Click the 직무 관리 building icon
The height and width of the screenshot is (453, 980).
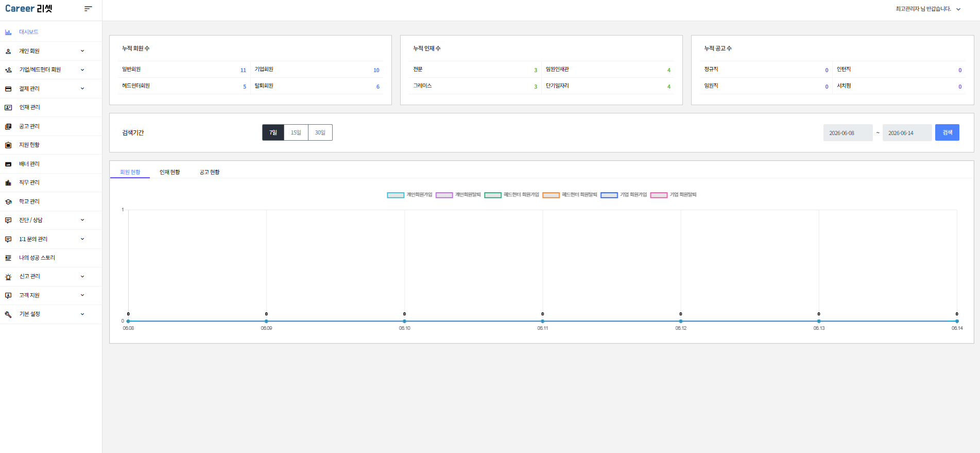(8, 183)
